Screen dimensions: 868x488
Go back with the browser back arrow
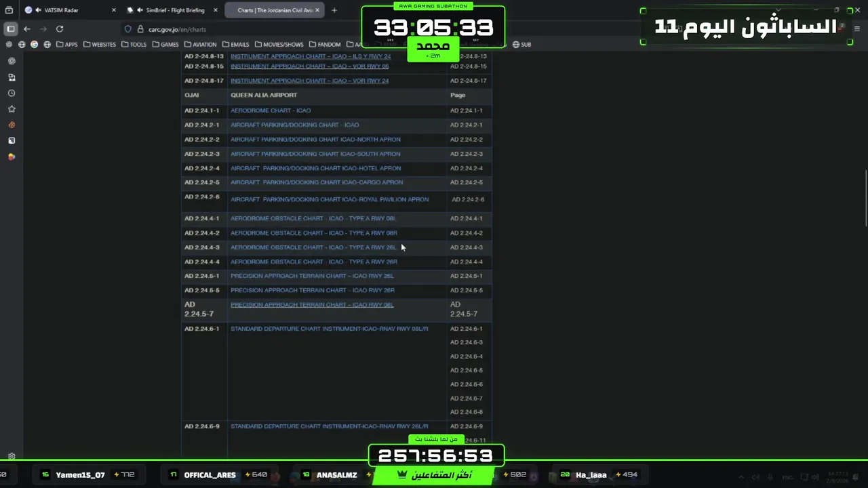27,29
